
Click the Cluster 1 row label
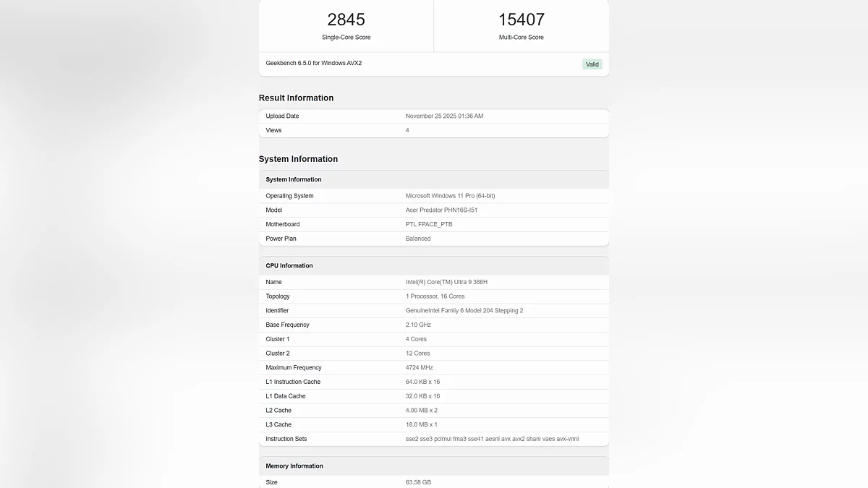pos(278,339)
